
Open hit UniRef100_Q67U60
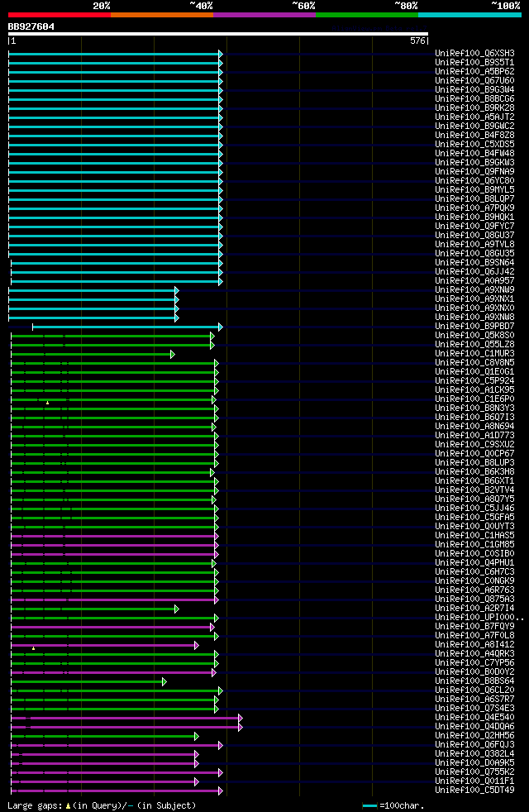point(474,81)
